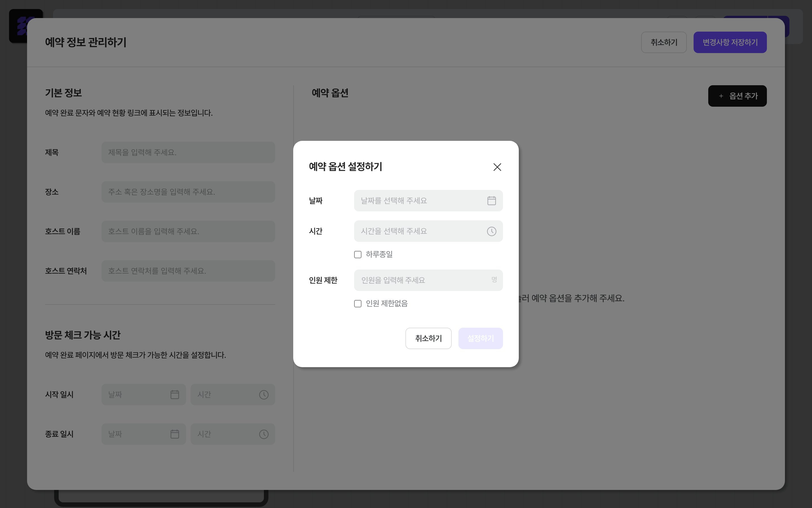Confirm with the 설정하기 button
The width and height of the screenshot is (812, 508).
[480, 338]
